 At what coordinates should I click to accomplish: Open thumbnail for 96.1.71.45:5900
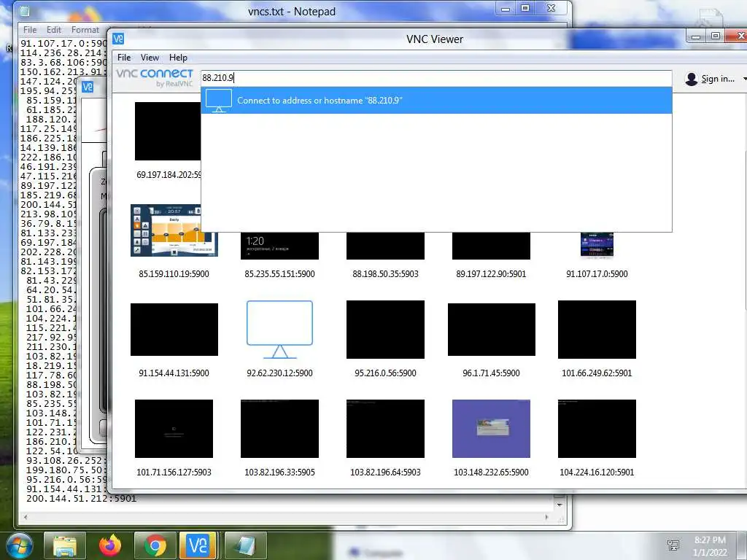[x=492, y=330]
